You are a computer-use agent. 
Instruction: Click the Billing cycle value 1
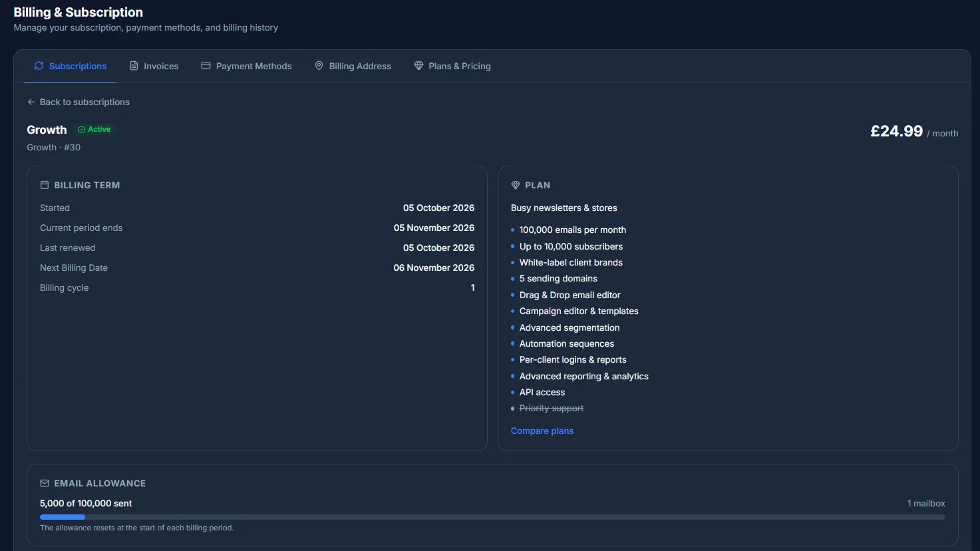point(472,287)
